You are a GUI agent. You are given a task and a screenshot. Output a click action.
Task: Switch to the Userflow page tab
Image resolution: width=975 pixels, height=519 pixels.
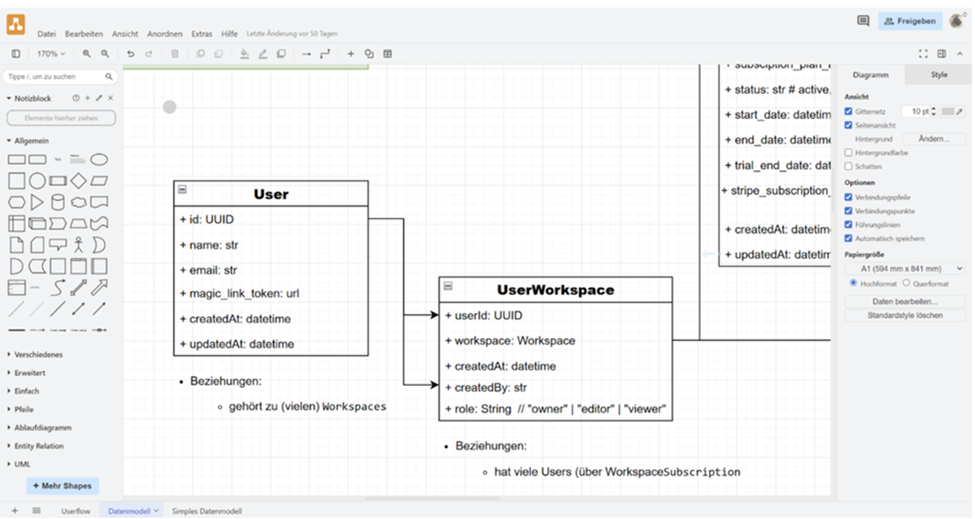(x=75, y=511)
